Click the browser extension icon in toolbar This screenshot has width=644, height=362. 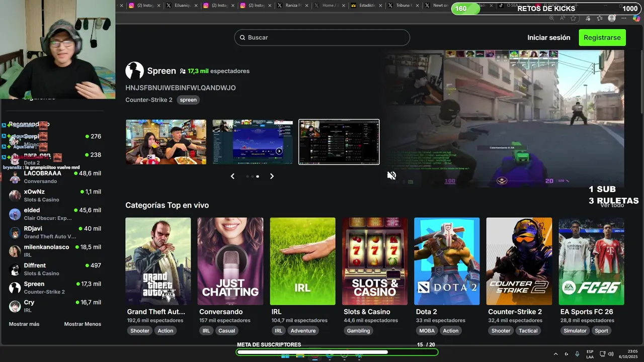tap(588, 18)
